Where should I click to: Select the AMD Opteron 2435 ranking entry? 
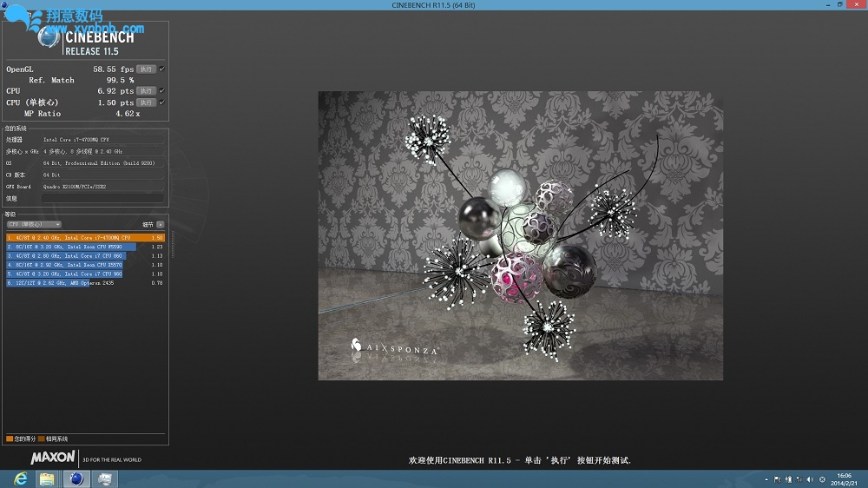61,283
